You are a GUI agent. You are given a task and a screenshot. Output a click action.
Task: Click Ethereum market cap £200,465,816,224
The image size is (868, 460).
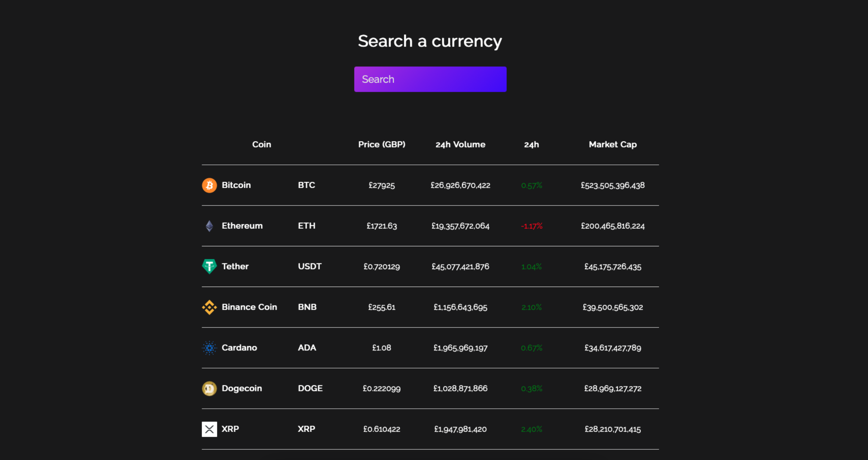point(613,226)
